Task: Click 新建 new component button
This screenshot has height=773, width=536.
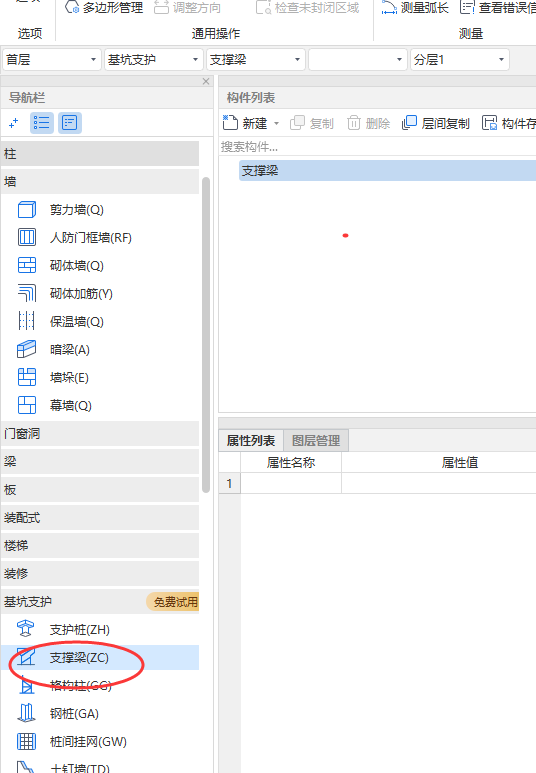Action: pos(245,123)
